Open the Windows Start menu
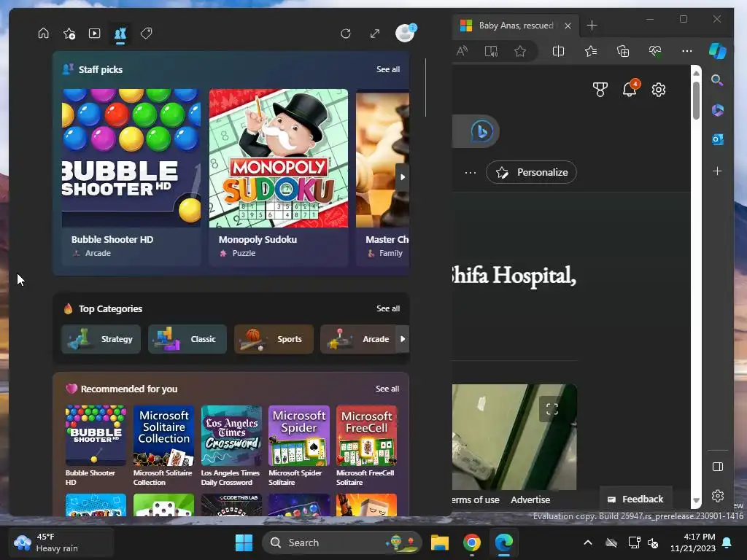The height and width of the screenshot is (560, 747). click(244, 542)
